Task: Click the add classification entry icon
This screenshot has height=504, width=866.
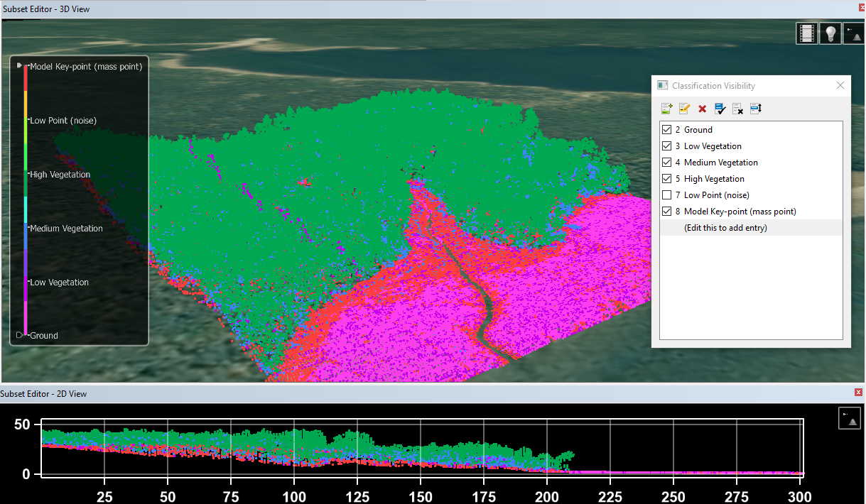Action: (x=666, y=109)
